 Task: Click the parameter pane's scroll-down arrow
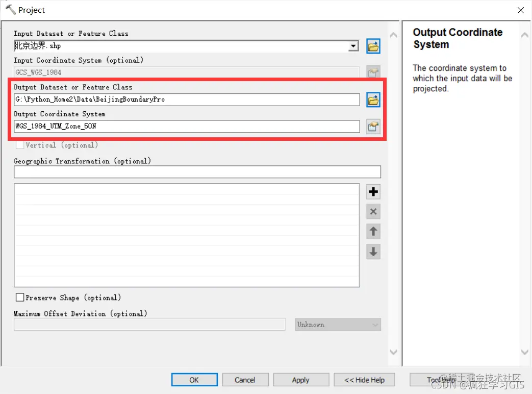[x=393, y=352]
